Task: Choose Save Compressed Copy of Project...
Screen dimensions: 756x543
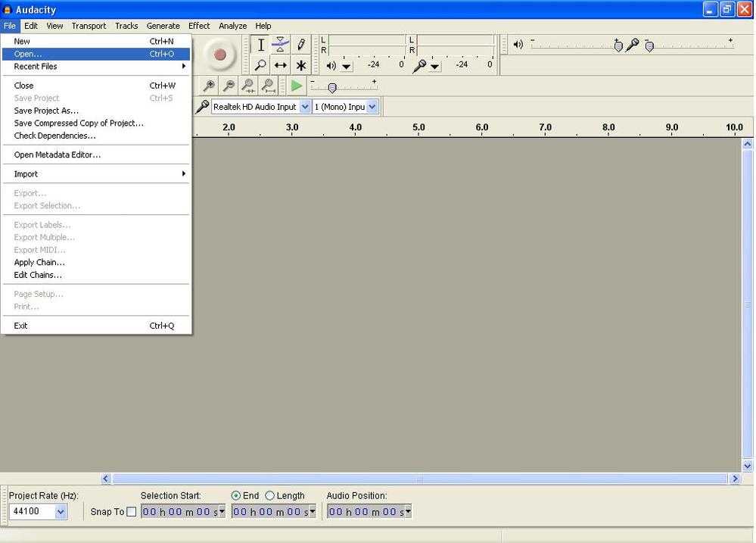Action: 96,123
